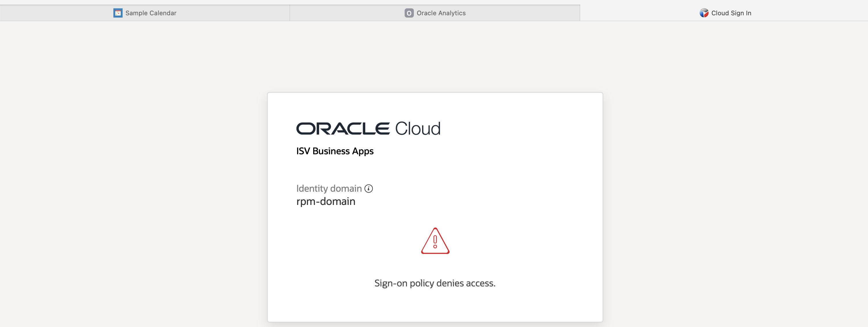Image resolution: width=868 pixels, height=327 pixels.
Task: Click the Sign-on policy denies access message
Action: tap(435, 283)
